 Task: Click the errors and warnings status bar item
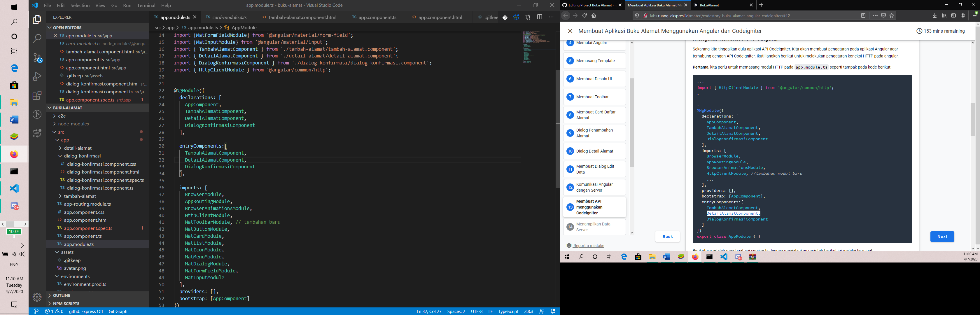click(x=54, y=311)
